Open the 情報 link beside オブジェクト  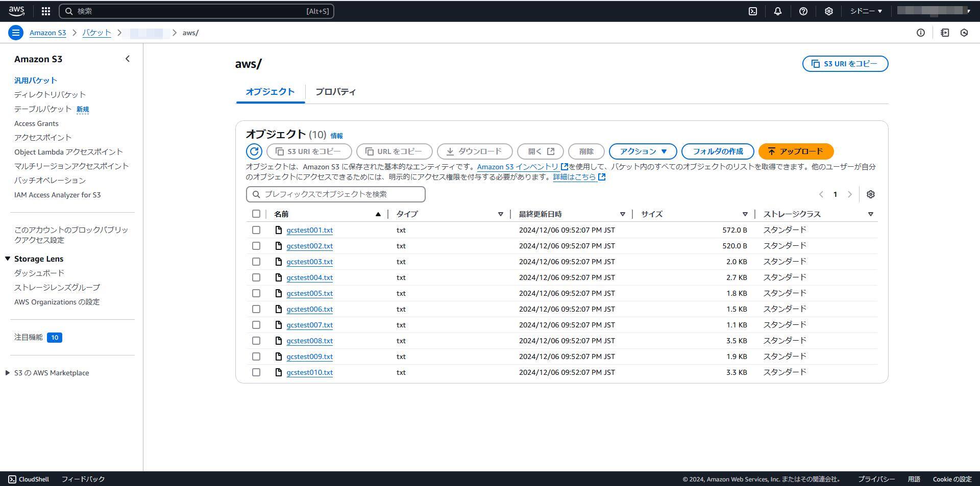[337, 136]
